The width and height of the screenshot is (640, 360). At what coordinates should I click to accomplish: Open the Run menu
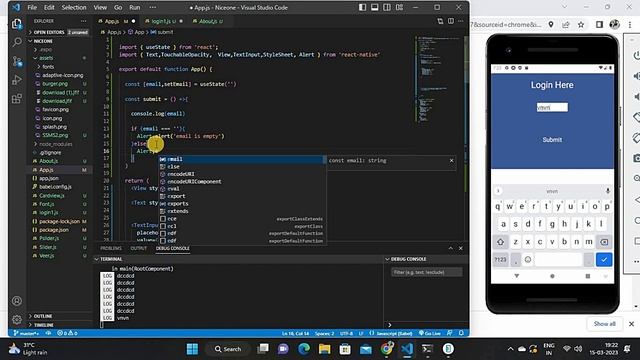point(134,7)
